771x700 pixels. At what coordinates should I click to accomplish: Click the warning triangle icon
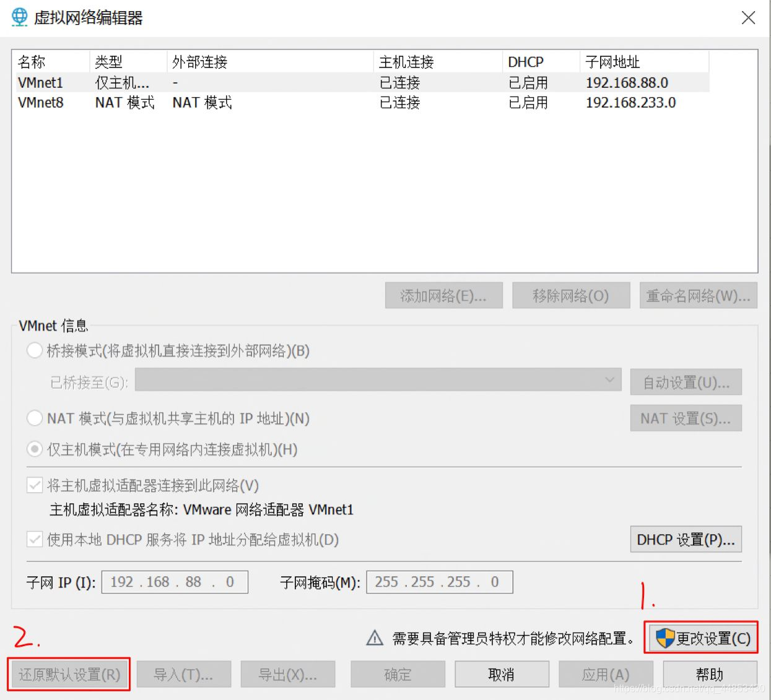(x=375, y=637)
